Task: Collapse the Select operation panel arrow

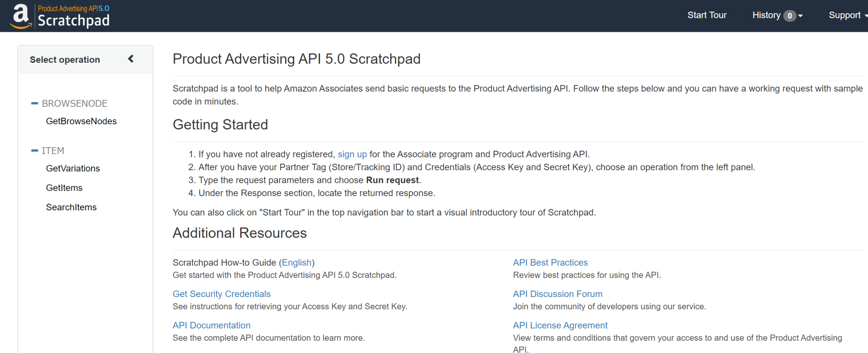Action: pyautogui.click(x=131, y=59)
